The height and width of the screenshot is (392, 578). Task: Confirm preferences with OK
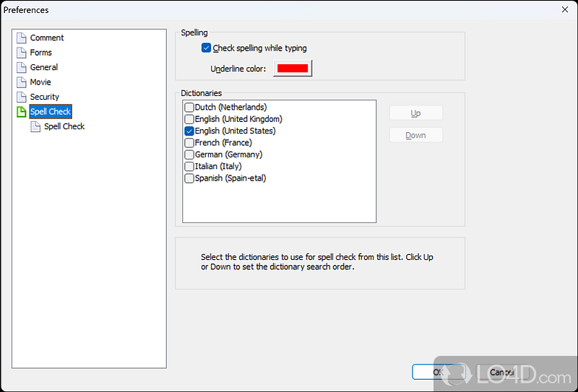(x=439, y=372)
